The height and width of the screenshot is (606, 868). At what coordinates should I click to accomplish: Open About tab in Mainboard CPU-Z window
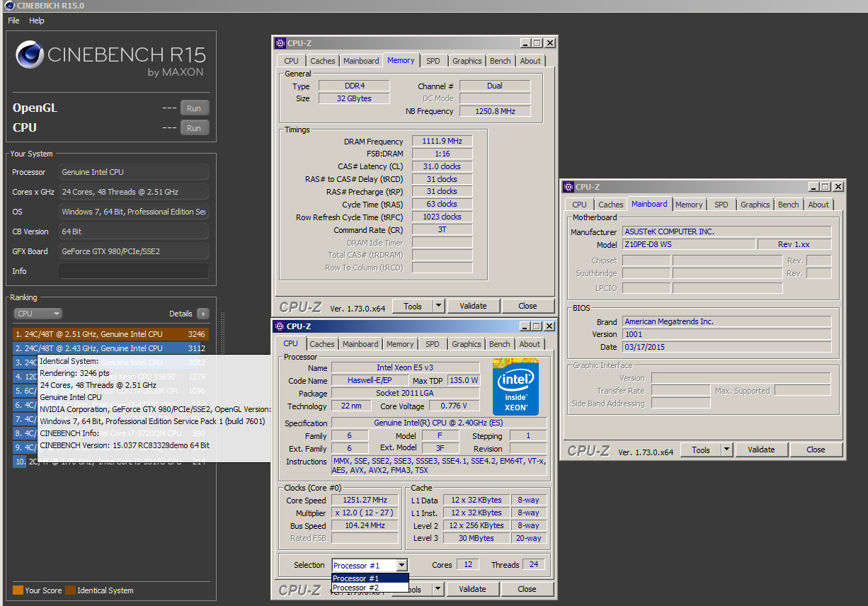coord(818,205)
